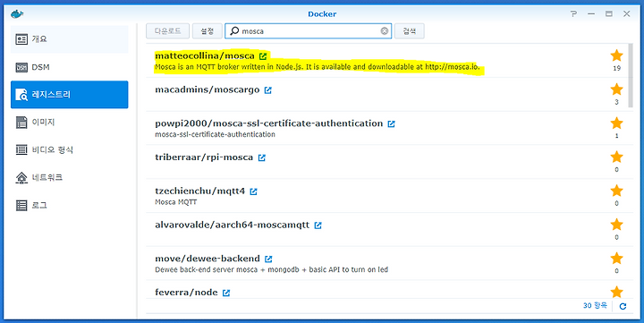The height and width of the screenshot is (323, 644).
Task: Open external link for tzechienchu/mqtt4
Action: 253,191
